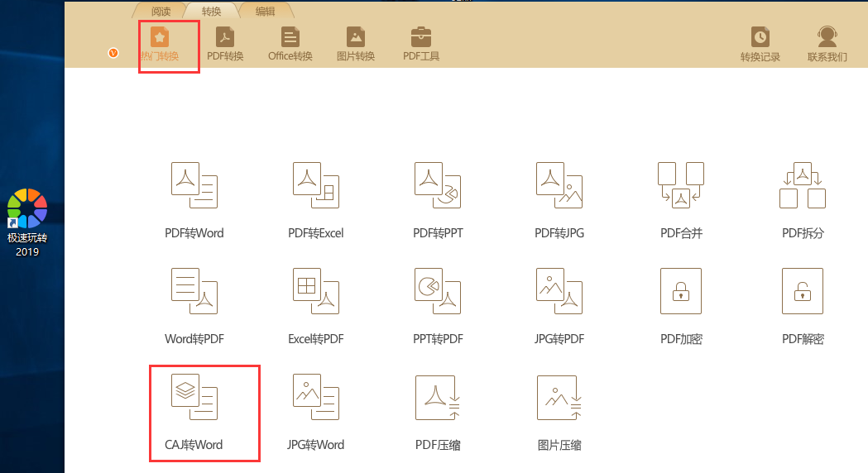Open the PDF转Word converter
868x473 pixels.
pyautogui.click(x=194, y=200)
